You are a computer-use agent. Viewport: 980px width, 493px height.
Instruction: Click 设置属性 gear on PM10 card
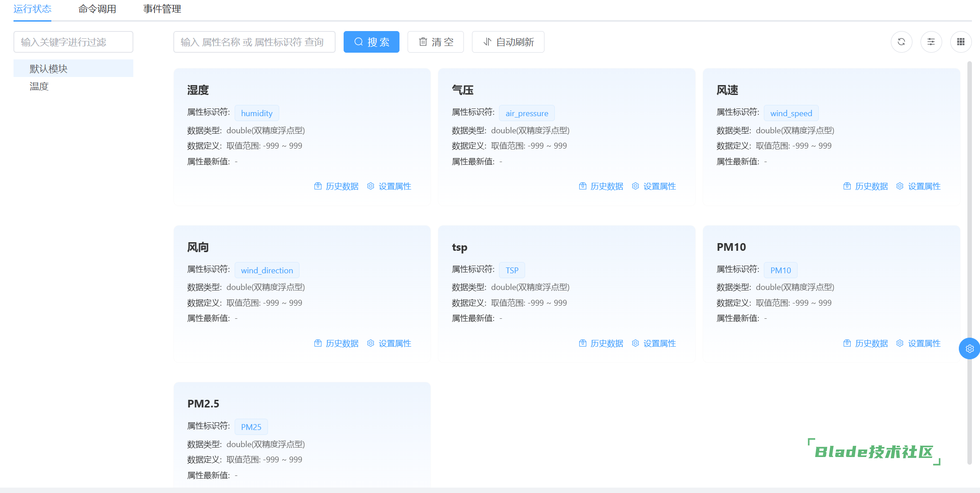pyautogui.click(x=900, y=343)
